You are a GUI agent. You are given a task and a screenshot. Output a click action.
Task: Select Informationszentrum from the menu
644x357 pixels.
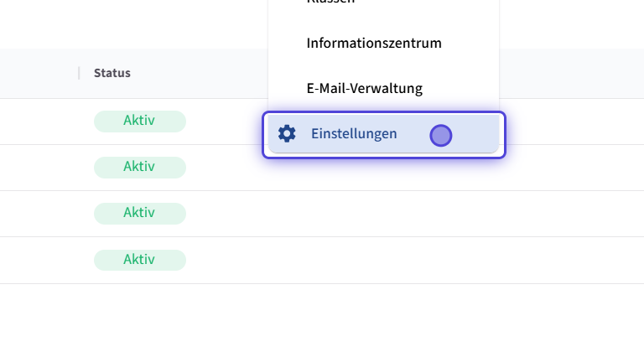coord(373,43)
